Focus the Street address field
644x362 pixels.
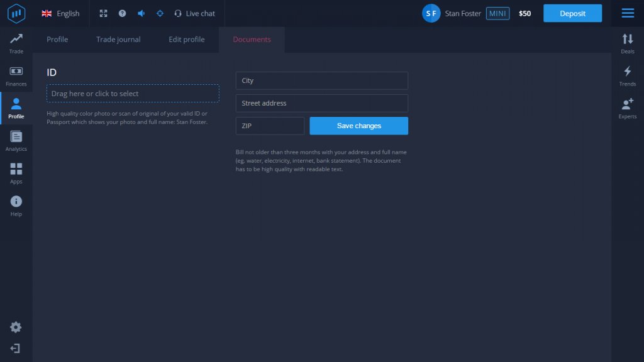tap(321, 103)
